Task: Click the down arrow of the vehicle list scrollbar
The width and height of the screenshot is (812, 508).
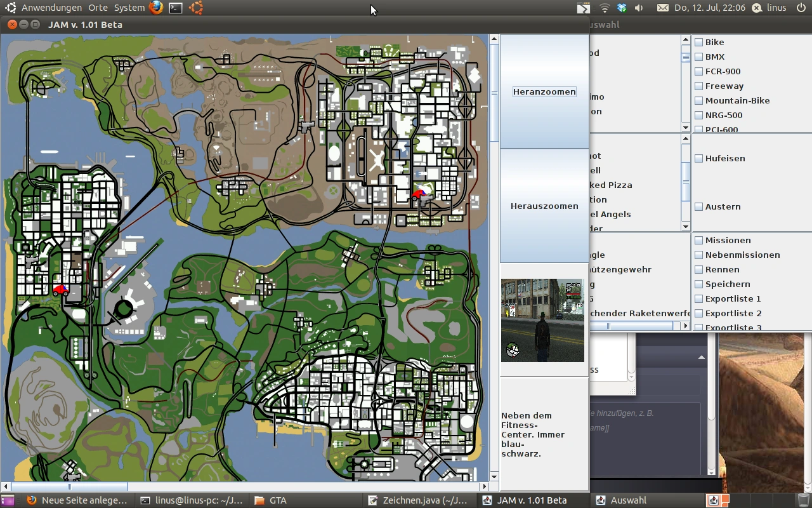Action: point(686,127)
